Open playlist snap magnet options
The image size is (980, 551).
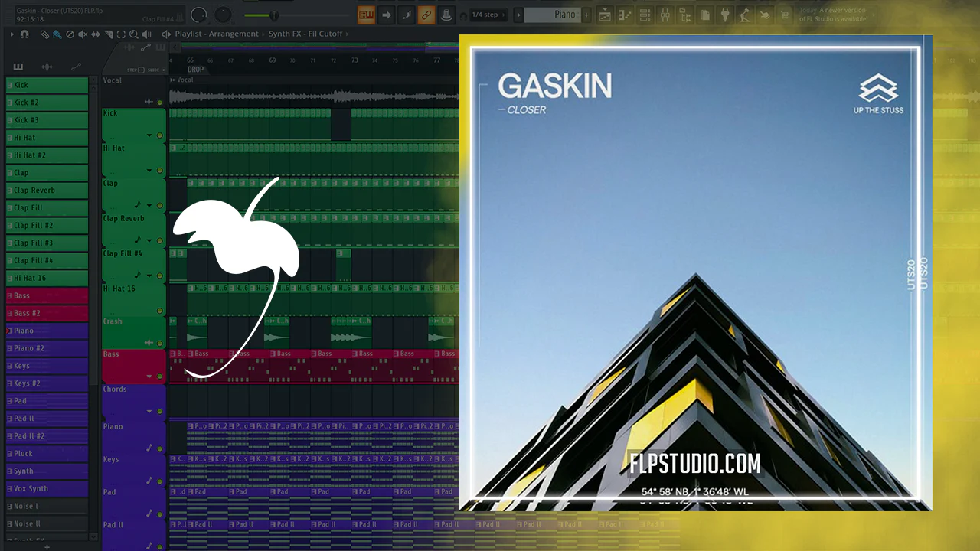[x=24, y=34]
